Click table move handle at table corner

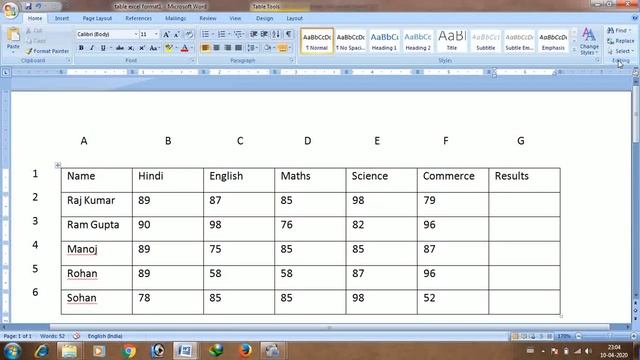(58, 165)
